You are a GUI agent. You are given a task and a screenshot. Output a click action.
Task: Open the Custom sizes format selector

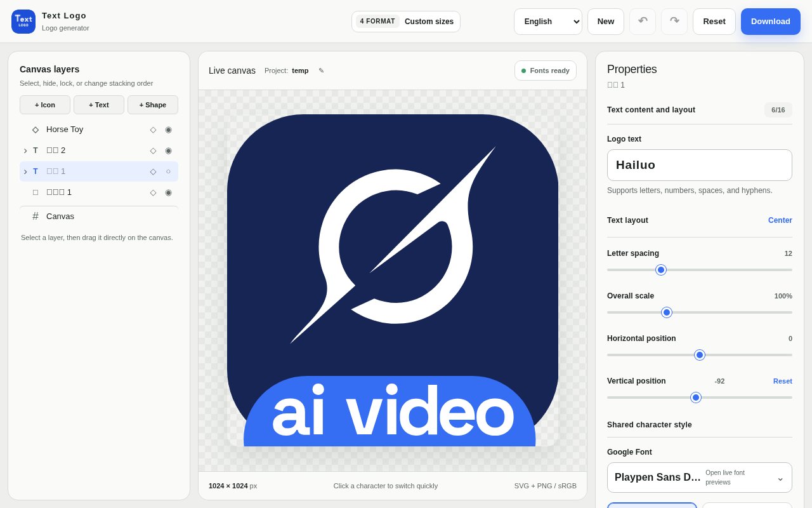click(x=406, y=22)
